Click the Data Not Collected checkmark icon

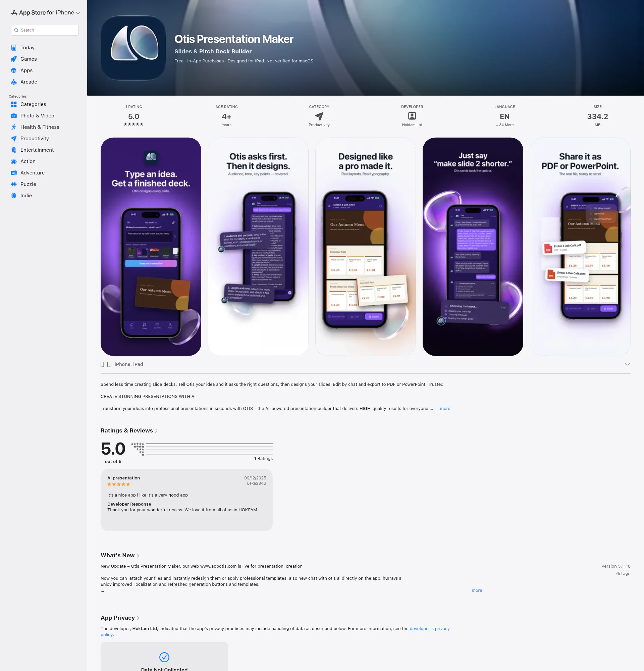[x=164, y=657]
